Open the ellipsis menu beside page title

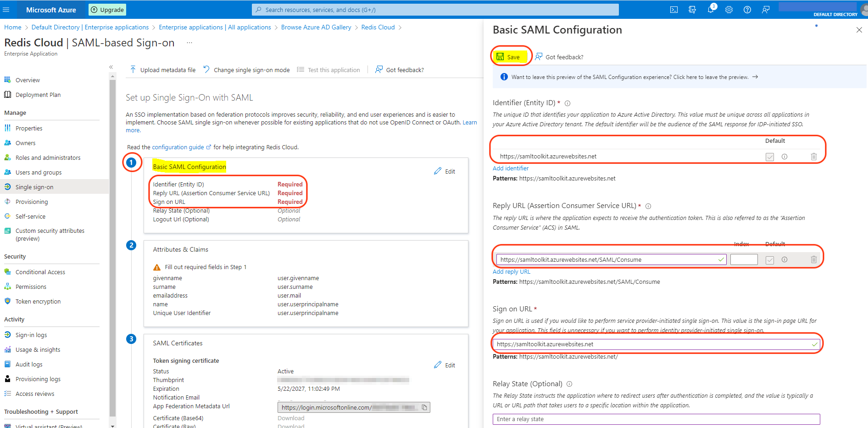(189, 43)
